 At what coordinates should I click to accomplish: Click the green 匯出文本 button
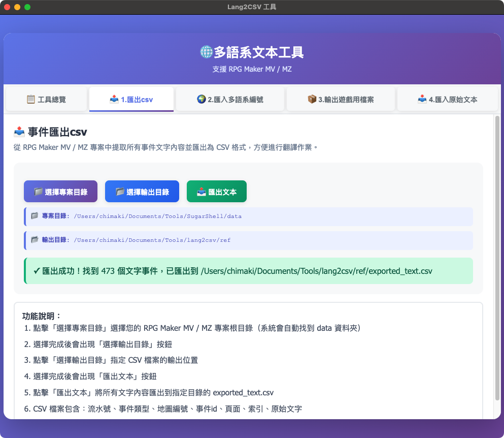click(217, 192)
